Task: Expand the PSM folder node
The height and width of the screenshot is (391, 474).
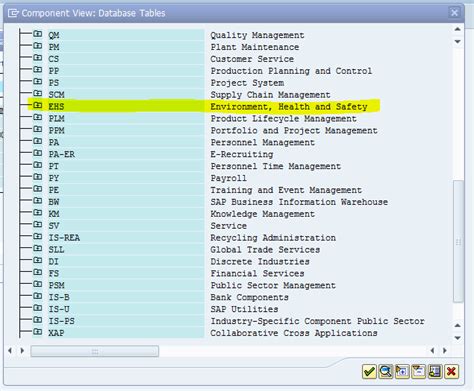Action: (38, 284)
